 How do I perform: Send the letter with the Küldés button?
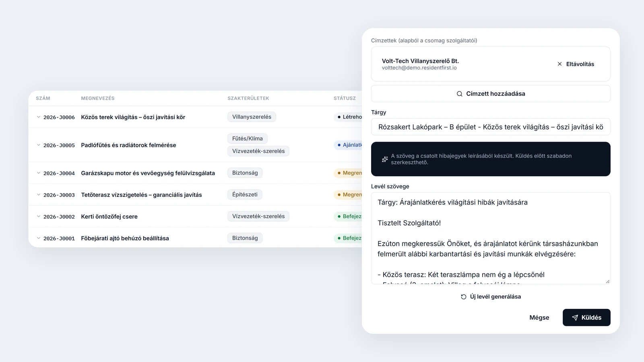[x=586, y=317]
